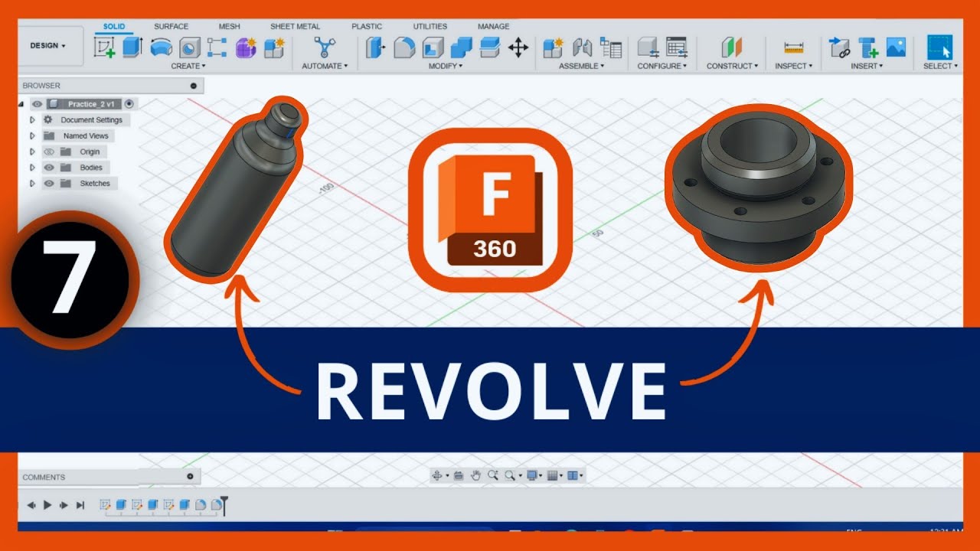The height and width of the screenshot is (551, 980).
Task: Click the Insert image canvas icon
Action: (896, 47)
